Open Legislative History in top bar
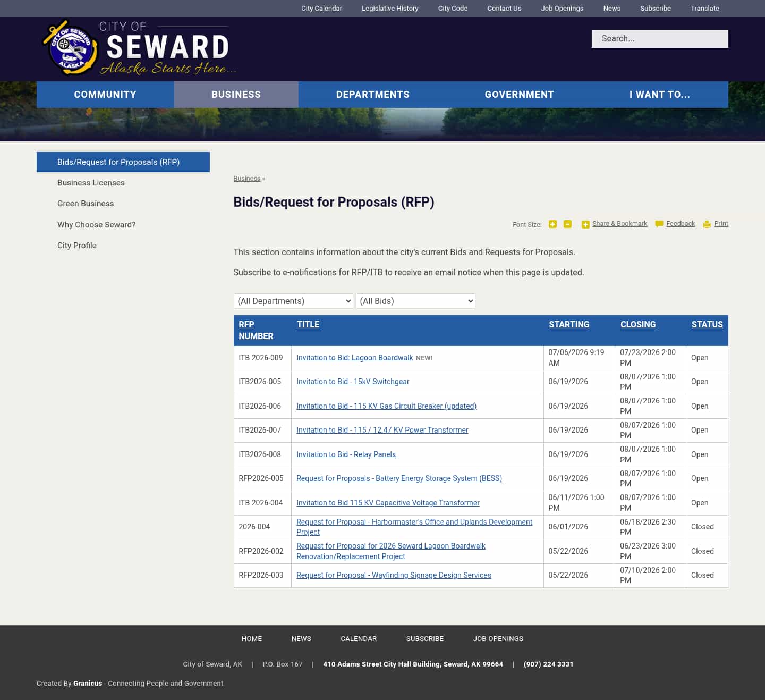 (390, 9)
